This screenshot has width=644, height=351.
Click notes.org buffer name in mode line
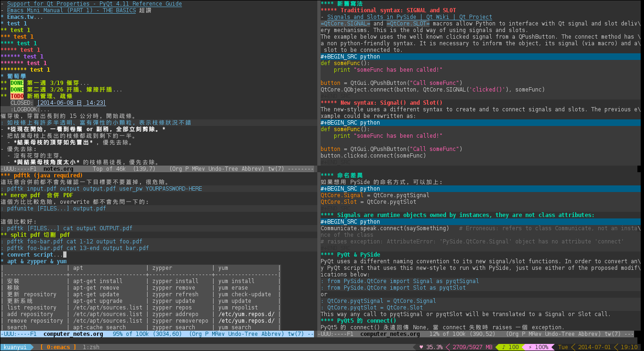[x=58, y=169]
